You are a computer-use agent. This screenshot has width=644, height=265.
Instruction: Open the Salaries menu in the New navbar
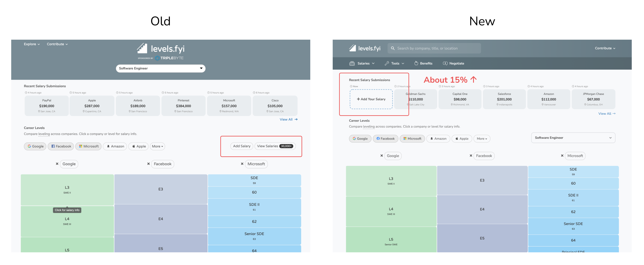click(362, 64)
